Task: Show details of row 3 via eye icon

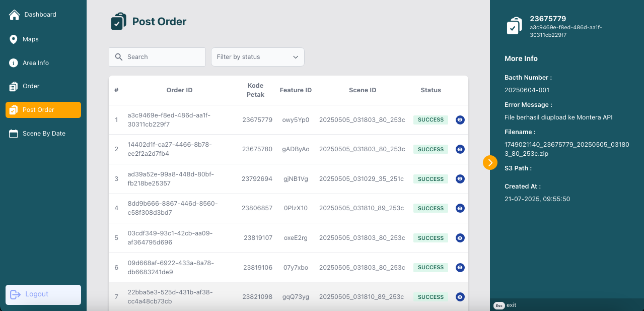Action: click(x=460, y=179)
